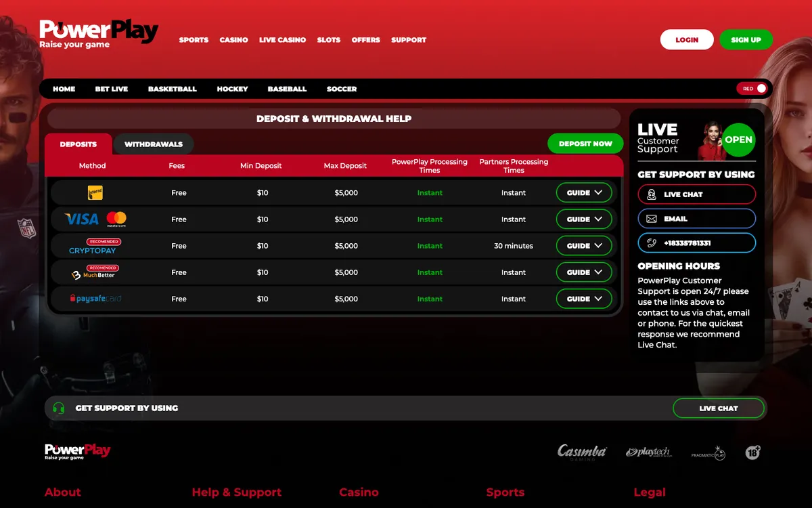
Task: Click the Email support button
Action: [x=697, y=219]
